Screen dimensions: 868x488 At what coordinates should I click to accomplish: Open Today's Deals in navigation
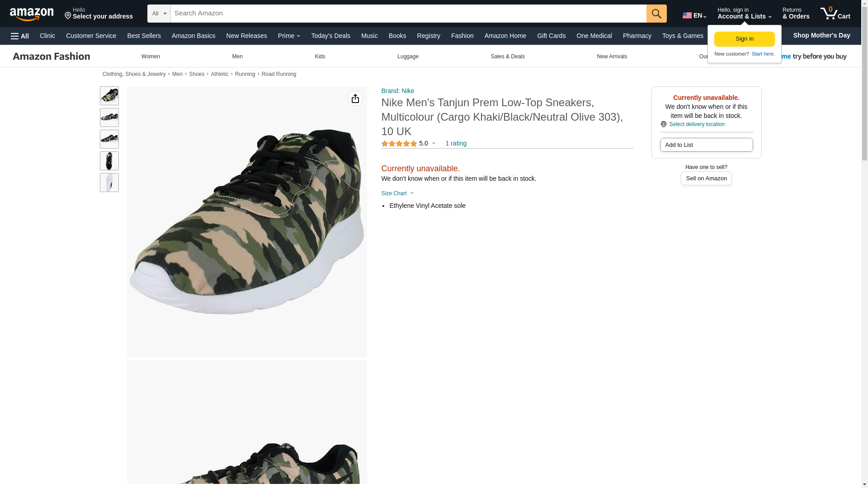click(330, 36)
